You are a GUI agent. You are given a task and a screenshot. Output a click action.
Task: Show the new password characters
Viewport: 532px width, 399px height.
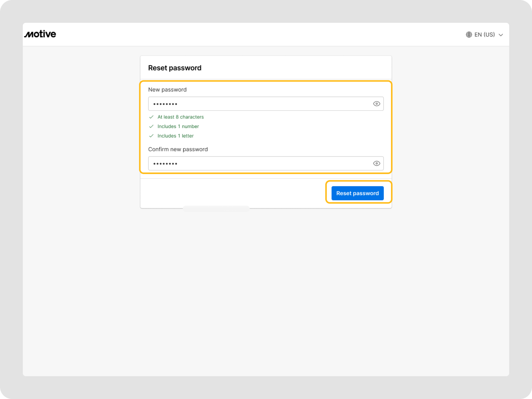[x=376, y=104]
